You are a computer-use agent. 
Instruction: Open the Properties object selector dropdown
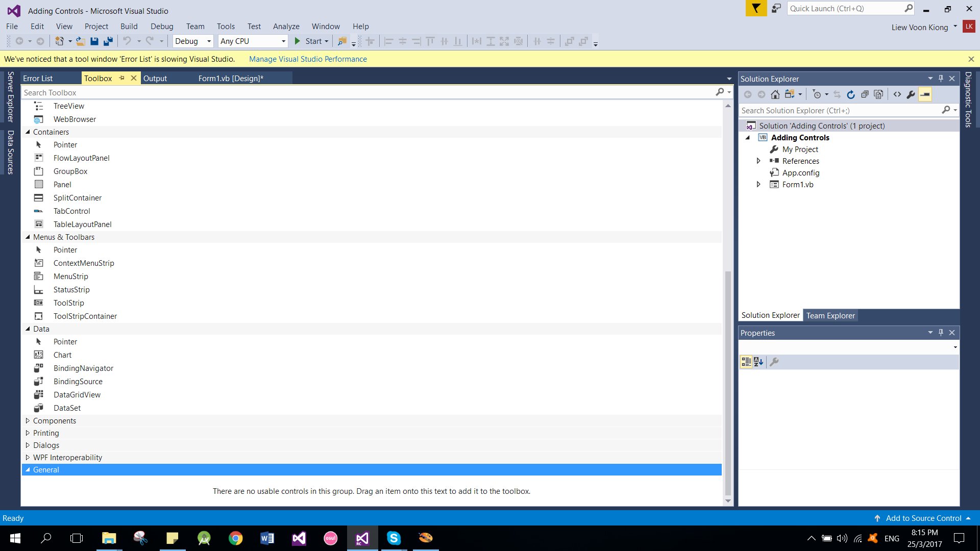(x=955, y=347)
